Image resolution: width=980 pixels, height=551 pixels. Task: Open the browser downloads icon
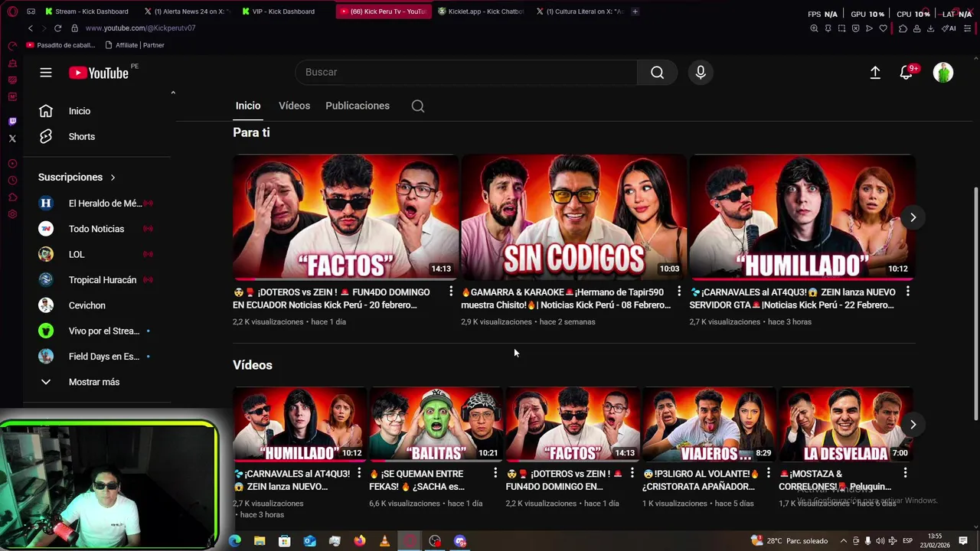pyautogui.click(x=930, y=28)
